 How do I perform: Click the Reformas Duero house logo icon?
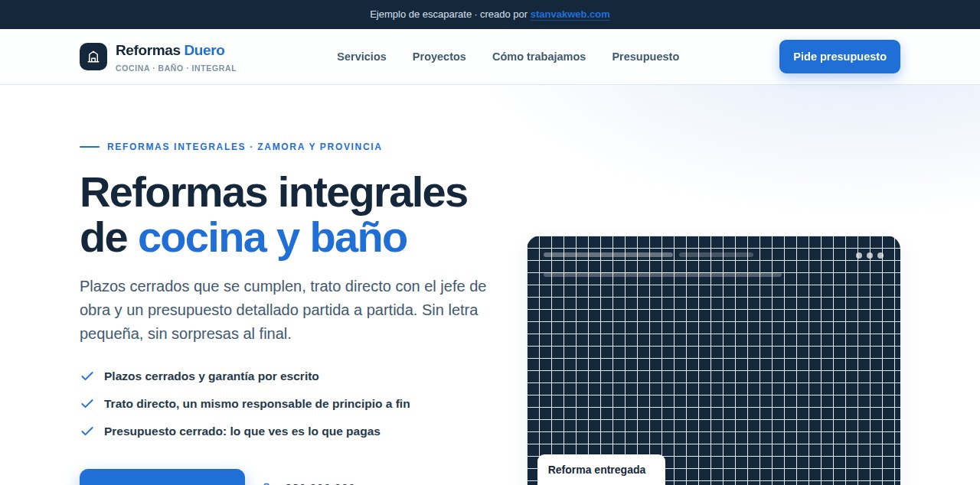93,57
